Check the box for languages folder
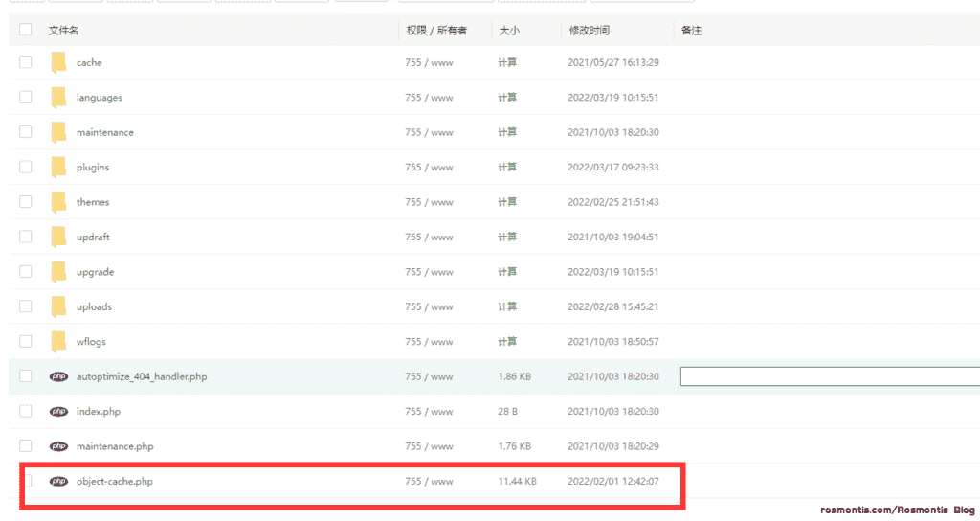980x521 pixels. (x=26, y=98)
